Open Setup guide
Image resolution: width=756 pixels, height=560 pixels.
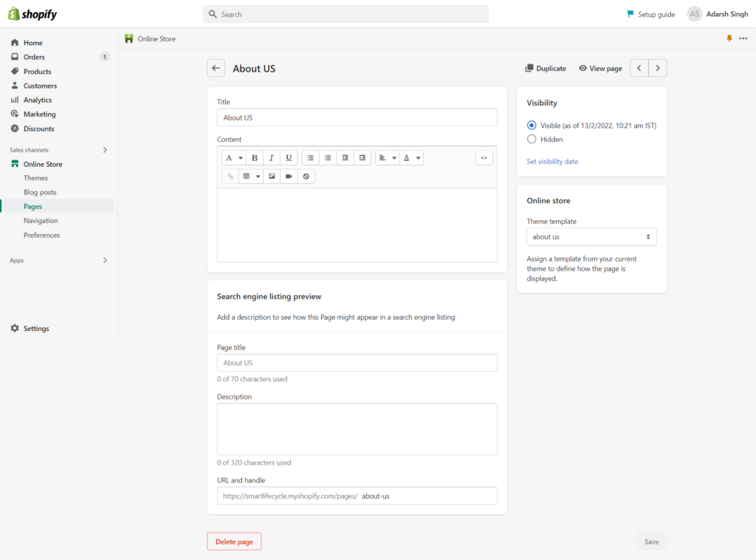tap(650, 14)
